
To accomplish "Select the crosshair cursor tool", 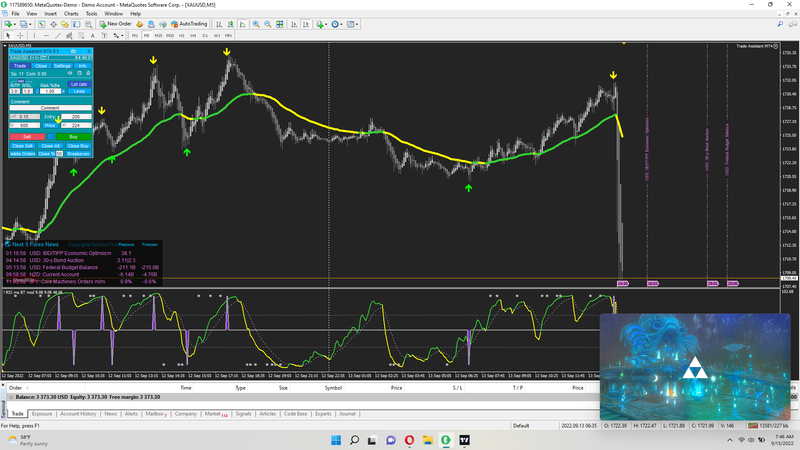I will coord(21,35).
